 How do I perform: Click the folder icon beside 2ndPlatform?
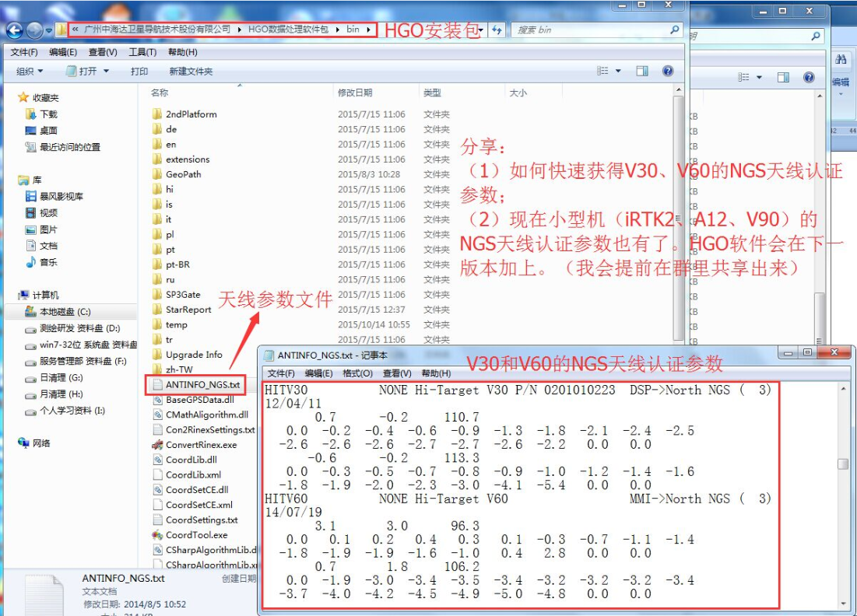pyautogui.click(x=157, y=114)
